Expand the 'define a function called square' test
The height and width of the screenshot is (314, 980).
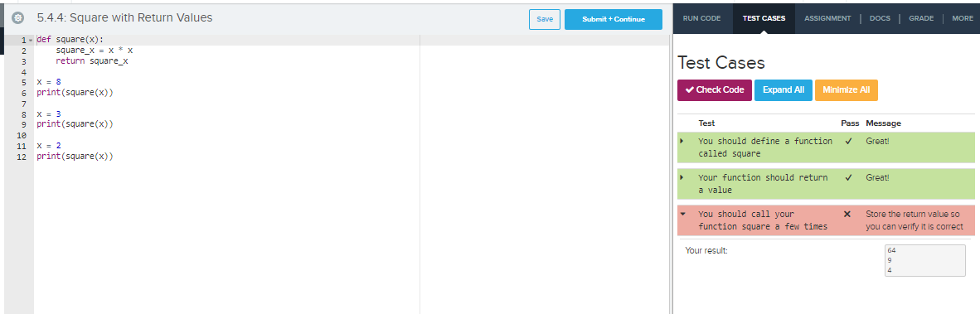[x=682, y=141]
